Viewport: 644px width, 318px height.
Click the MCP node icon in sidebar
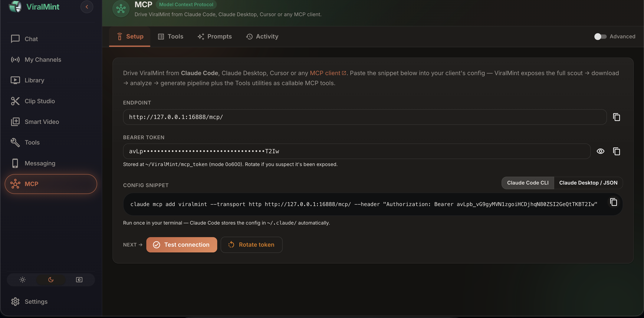tap(15, 184)
